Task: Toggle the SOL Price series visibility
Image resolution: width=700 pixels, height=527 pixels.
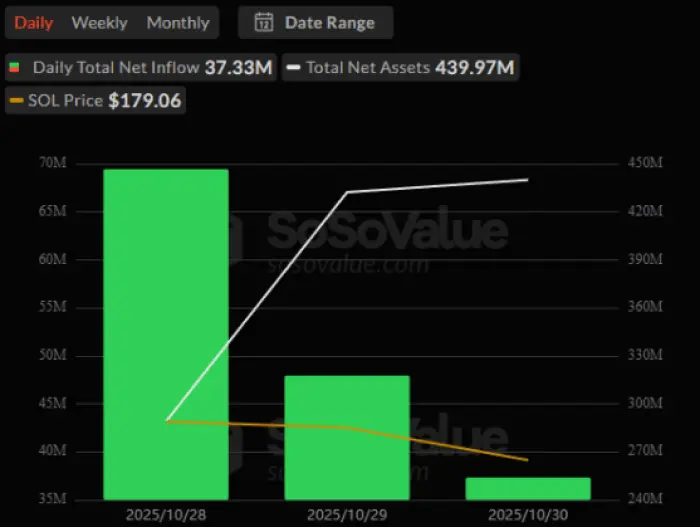Action: pos(96,100)
